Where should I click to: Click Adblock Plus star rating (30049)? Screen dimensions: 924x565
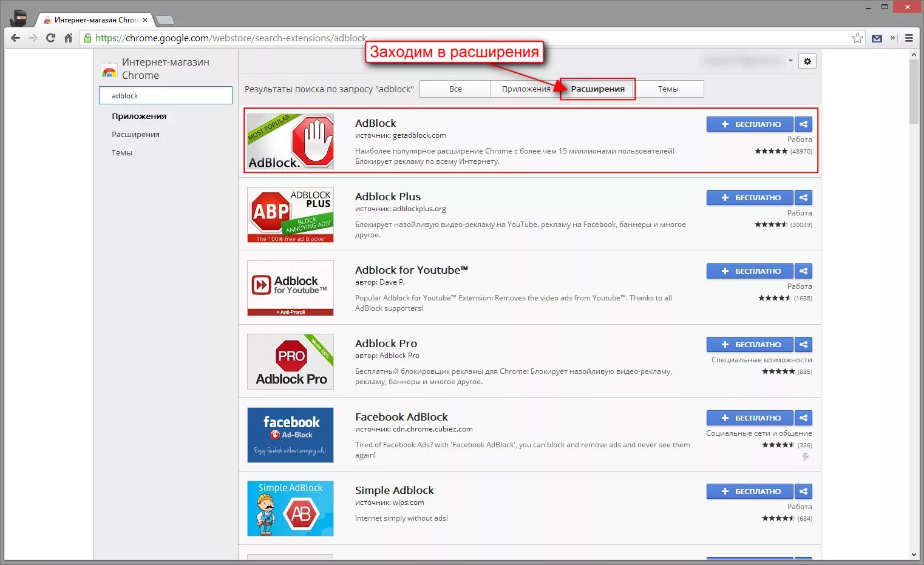pos(783,225)
